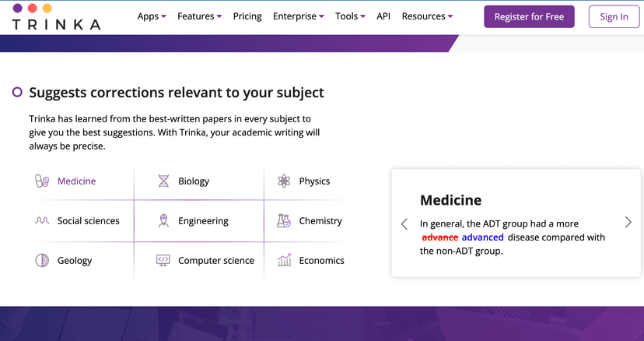Viewport: 644px width, 341px height.
Task: Go to the Pricing page
Action: coord(247,16)
